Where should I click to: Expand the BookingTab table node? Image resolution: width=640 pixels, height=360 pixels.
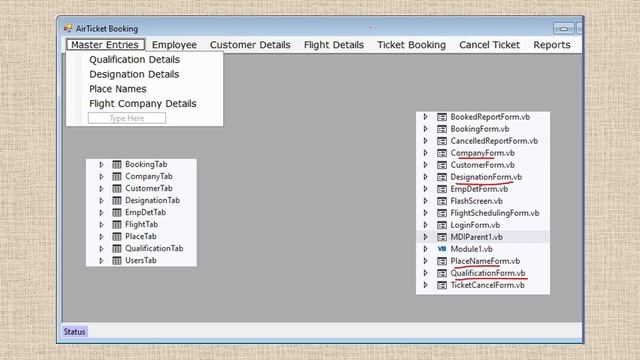click(101, 164)
